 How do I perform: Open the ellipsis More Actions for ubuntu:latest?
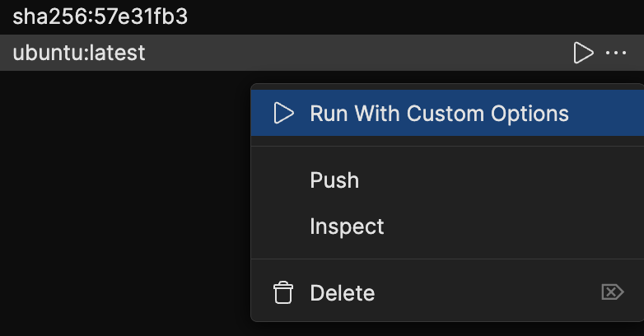pos(616,54)
